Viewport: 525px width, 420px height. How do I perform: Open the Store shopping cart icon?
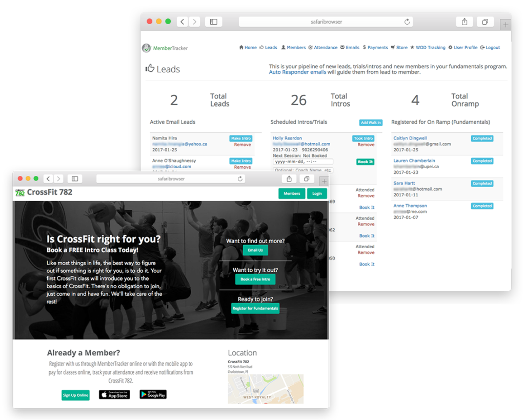[392, 47]
